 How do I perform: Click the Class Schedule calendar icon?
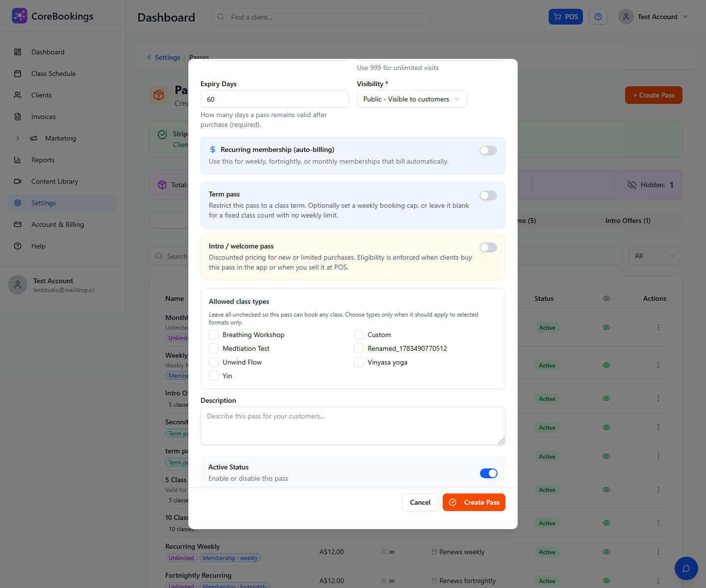pos(18,73)
